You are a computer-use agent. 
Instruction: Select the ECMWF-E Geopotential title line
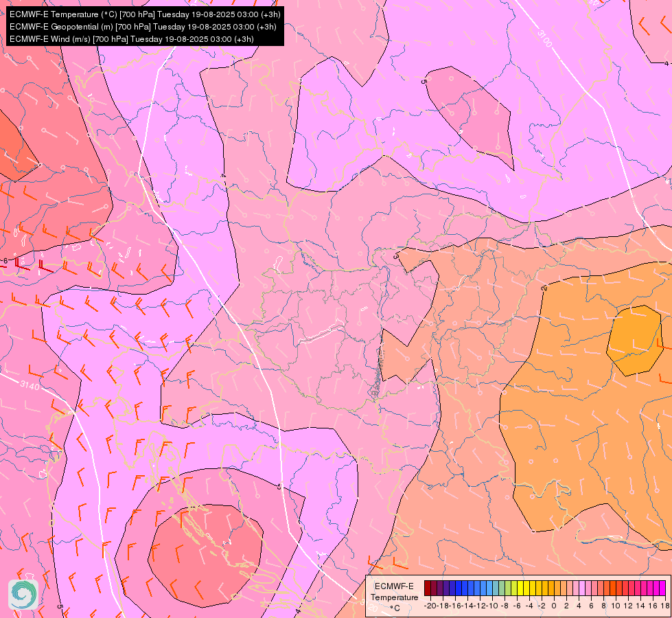[x=143, y=27]
